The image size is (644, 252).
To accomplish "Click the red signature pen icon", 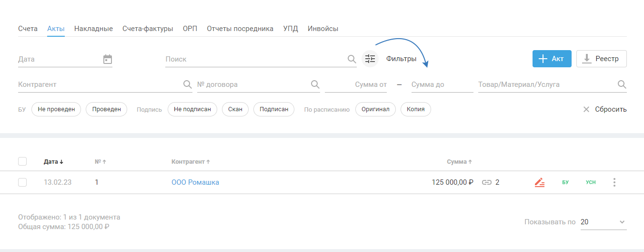I will tap(539, 182).
